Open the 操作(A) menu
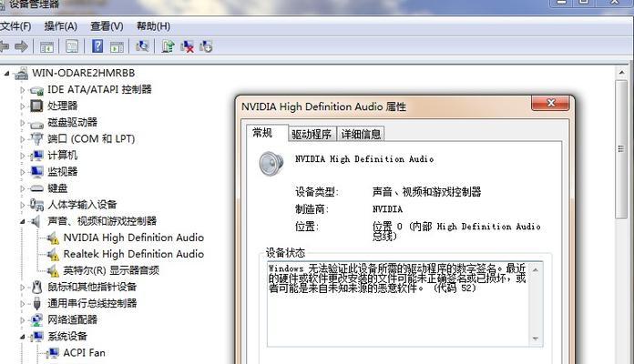This screenshot has width=634, height=364. coord(61,26)
